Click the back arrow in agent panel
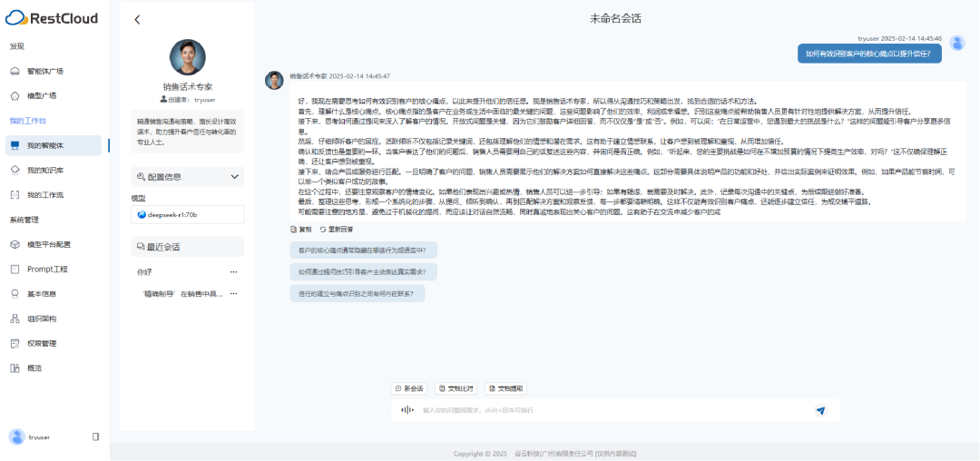Screen dimensions: 980x461 137,19
